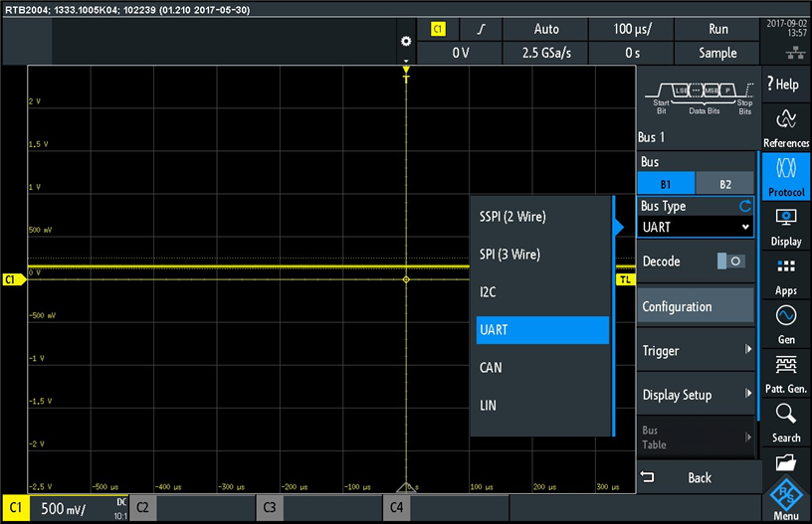812x524 pixels.
Task: Open the Bus Type dropdown
Action: (695, 227)
